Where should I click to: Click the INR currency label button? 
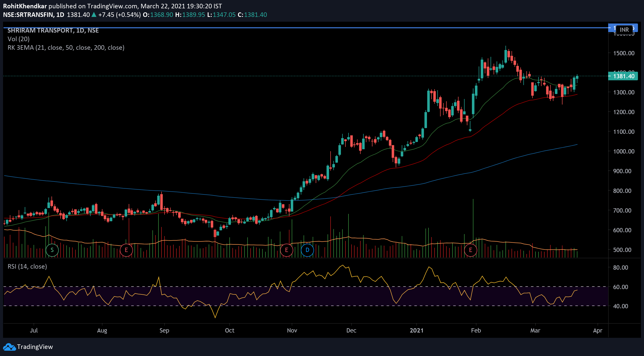pos(624,30)
